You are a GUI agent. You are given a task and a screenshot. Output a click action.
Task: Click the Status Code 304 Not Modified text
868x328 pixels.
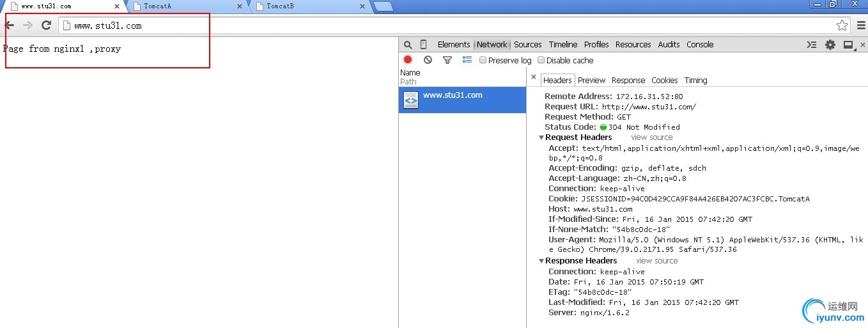(x=644, y=127)
